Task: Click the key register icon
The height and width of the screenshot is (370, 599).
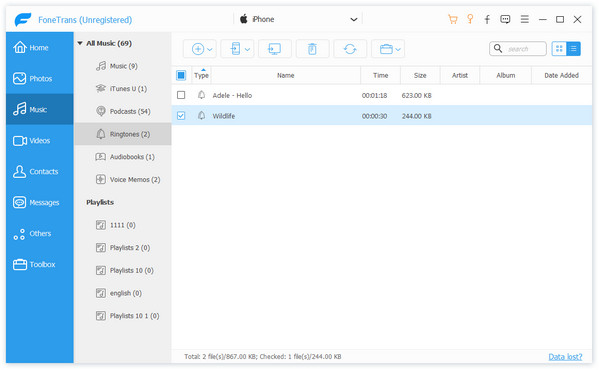Action: (x=470, y=19)
